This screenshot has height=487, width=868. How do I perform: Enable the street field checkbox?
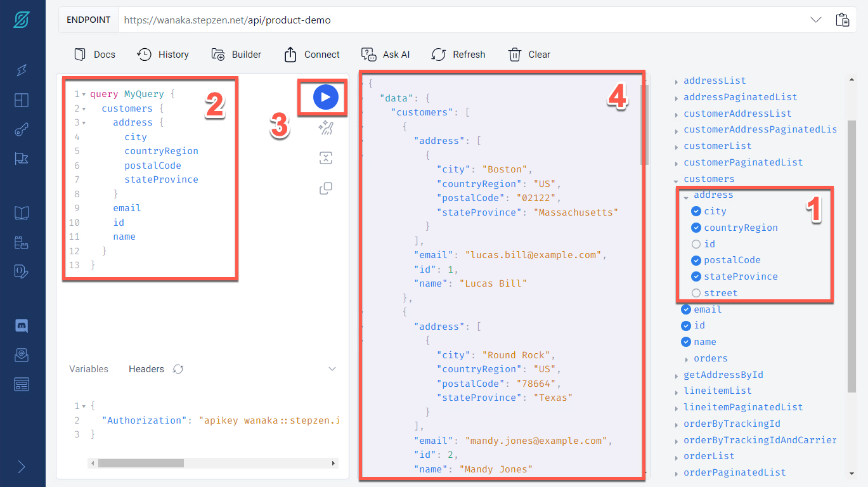tap(696, 293)
